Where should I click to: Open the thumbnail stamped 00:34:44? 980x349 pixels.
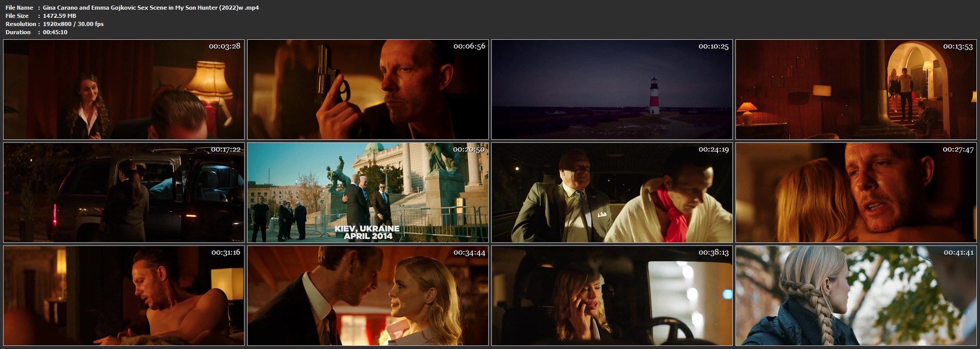pos(368,295)
